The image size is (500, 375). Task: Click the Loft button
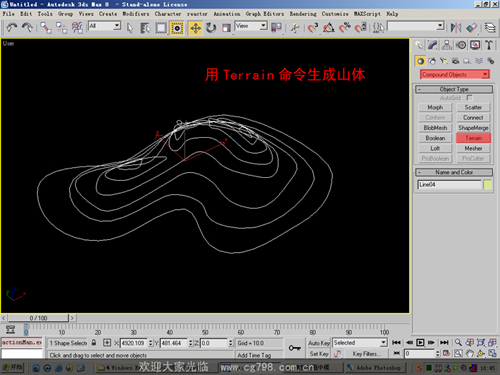[435, 148]
